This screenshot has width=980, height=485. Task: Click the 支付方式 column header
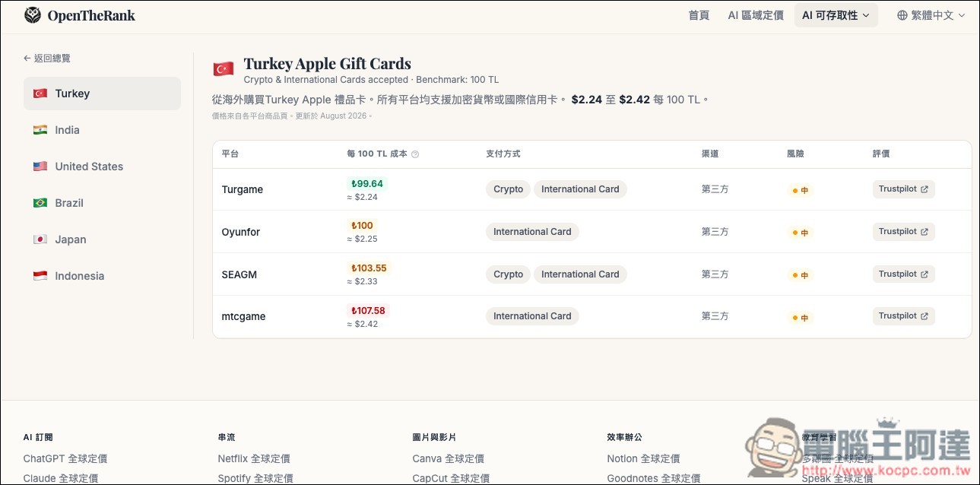click(503, 154)
